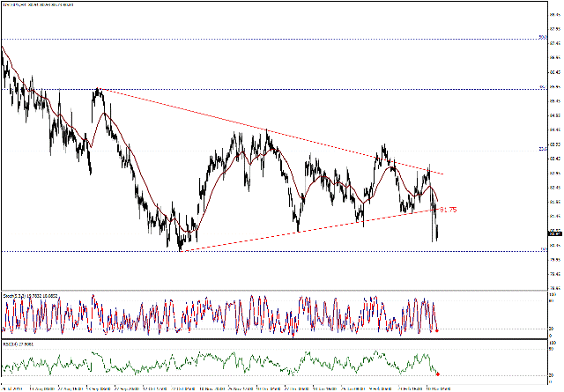Screen dimensions: 564x392
Task: Select the bottom horizontal dotted level line
Action: [x=264, y=252]
